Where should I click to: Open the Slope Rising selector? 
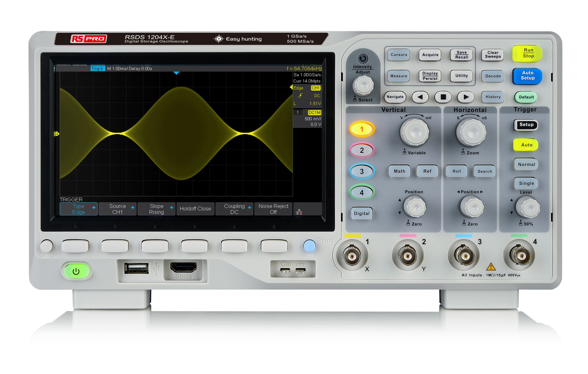[156, 209]
